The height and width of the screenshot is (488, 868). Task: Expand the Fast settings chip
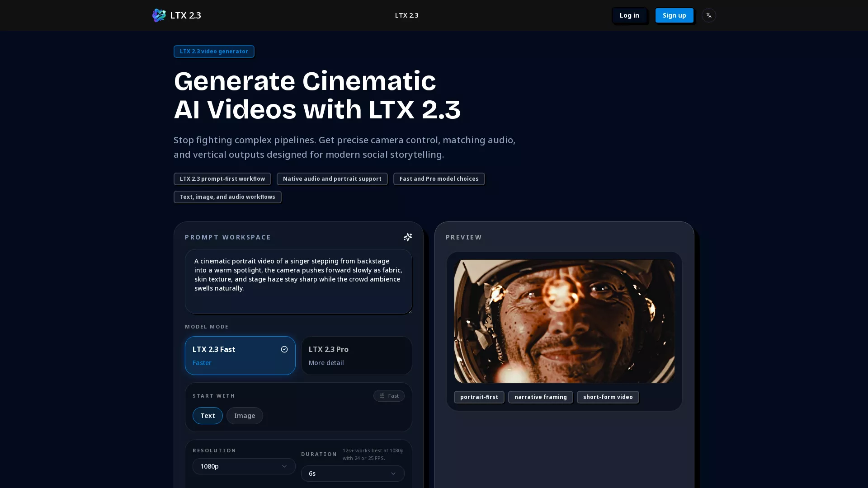pyautogui.click(x=389, y=395)
